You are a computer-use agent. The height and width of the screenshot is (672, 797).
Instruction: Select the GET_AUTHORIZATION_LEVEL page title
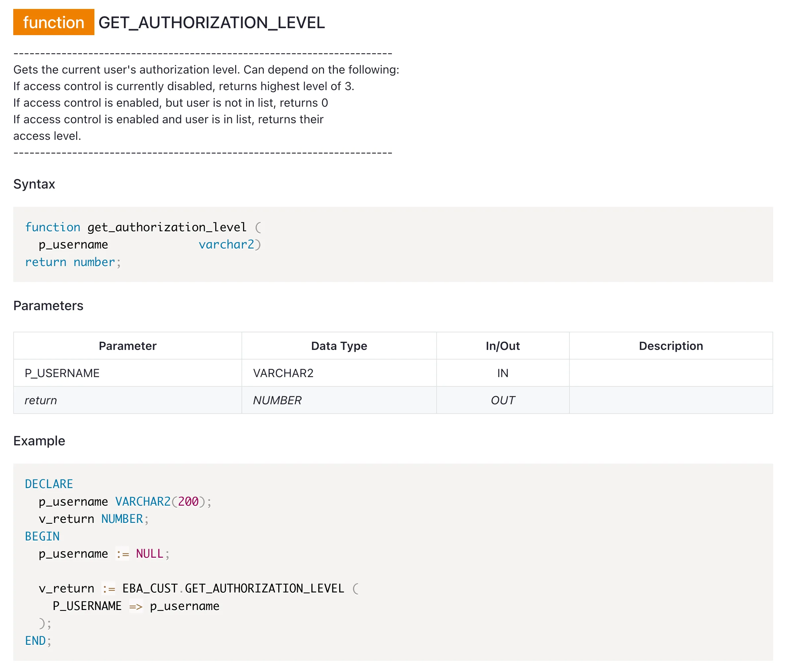point(212,23)
